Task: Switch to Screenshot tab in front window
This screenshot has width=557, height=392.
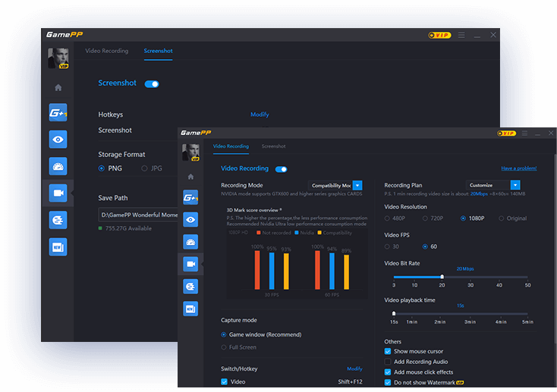Action: point(273,146)
